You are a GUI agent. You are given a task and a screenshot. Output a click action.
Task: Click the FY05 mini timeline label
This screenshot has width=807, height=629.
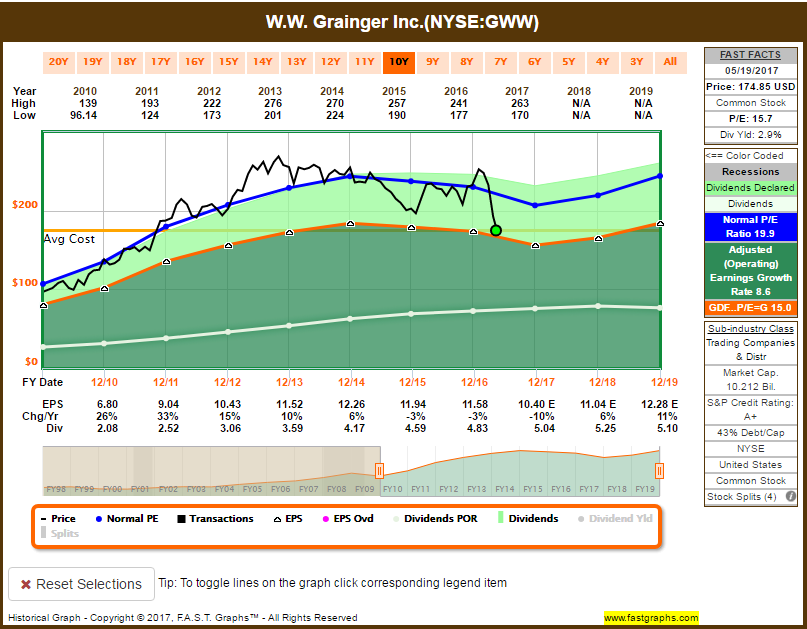pyautogui.click(x=252, y=489)
